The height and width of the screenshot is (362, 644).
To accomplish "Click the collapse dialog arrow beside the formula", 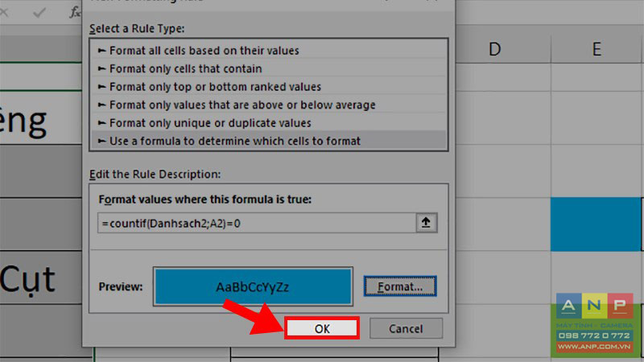I will point(427,223).
